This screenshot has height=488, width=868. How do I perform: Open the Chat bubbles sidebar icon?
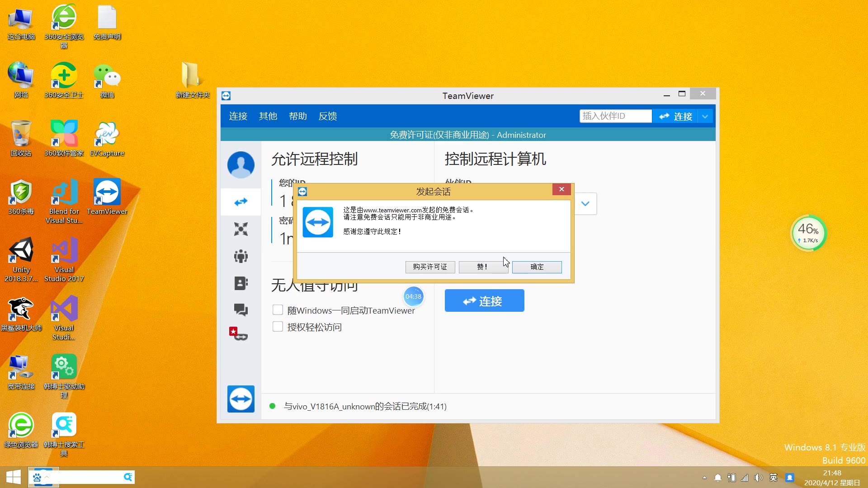click(241, 310)
